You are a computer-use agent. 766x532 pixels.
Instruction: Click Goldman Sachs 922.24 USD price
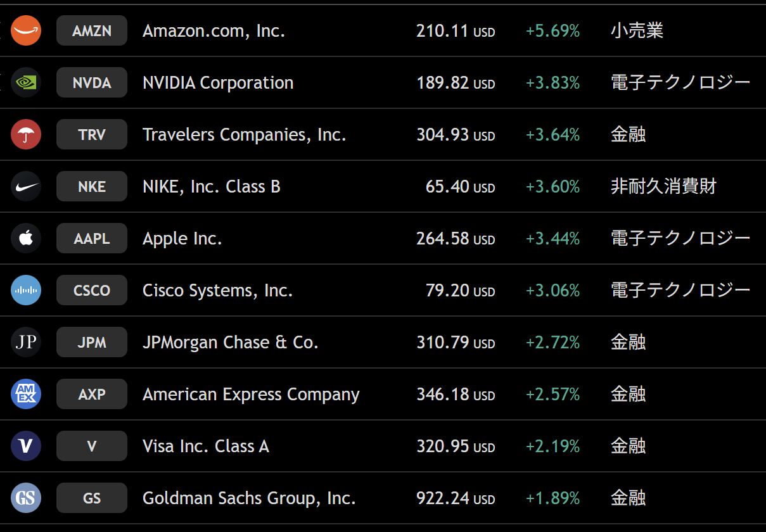pyautogui.click(x=455, y=498)
